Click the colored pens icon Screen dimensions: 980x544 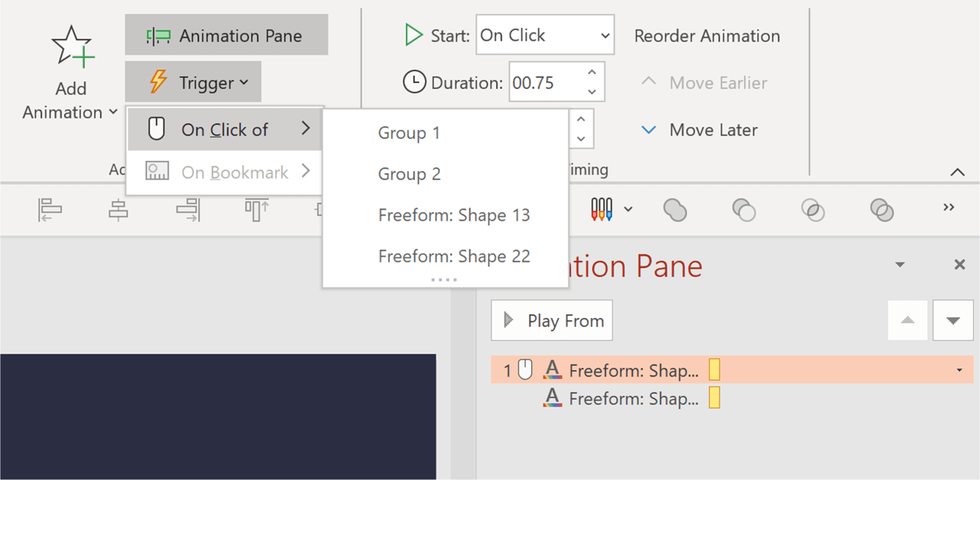click(601, 209)
